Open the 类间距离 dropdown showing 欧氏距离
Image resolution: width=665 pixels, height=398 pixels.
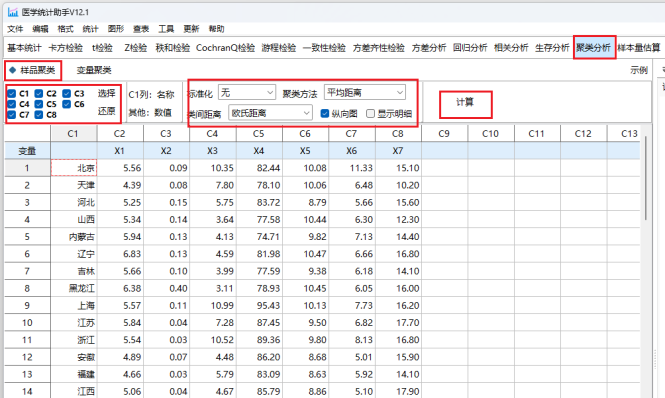click(270, 113)
